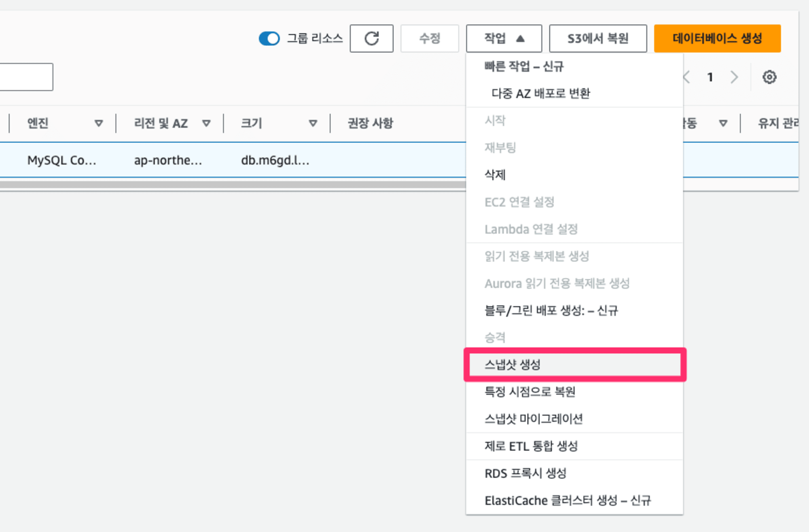The image size is (809, 532).
Task: Select 블루/그린 배포 생성 menu item
Action: [x=574, y=310]
